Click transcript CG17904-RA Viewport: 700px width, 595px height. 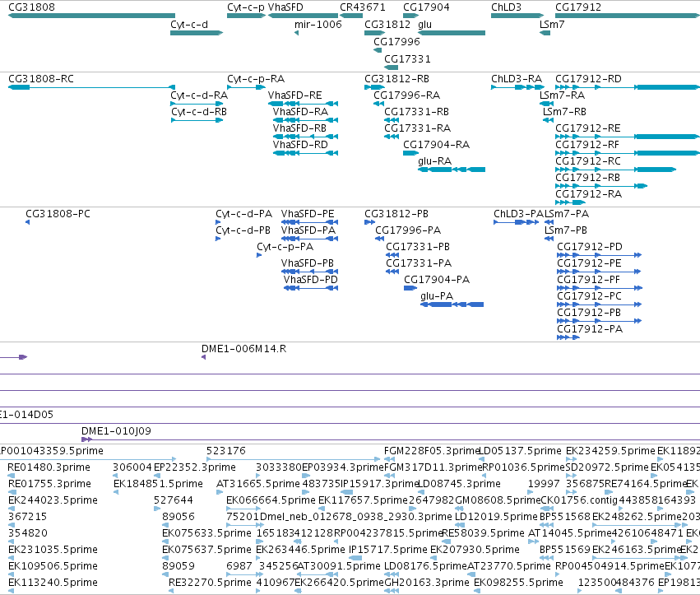[410, 153]
